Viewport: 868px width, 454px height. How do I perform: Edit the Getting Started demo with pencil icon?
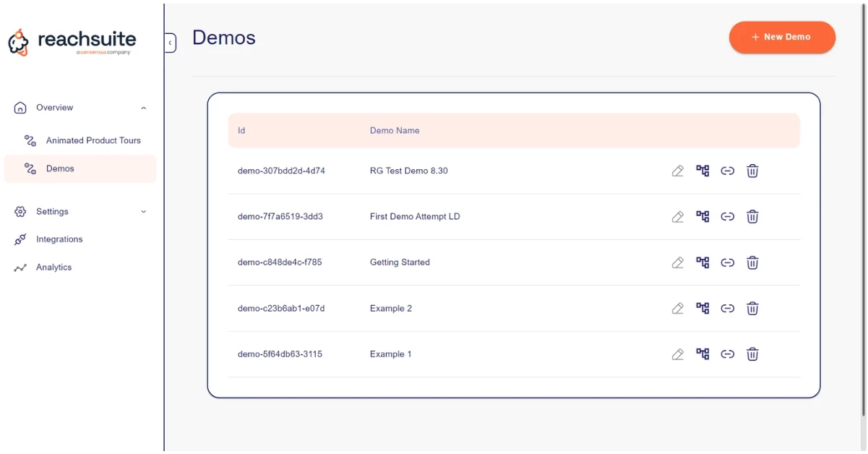(677, 262)
